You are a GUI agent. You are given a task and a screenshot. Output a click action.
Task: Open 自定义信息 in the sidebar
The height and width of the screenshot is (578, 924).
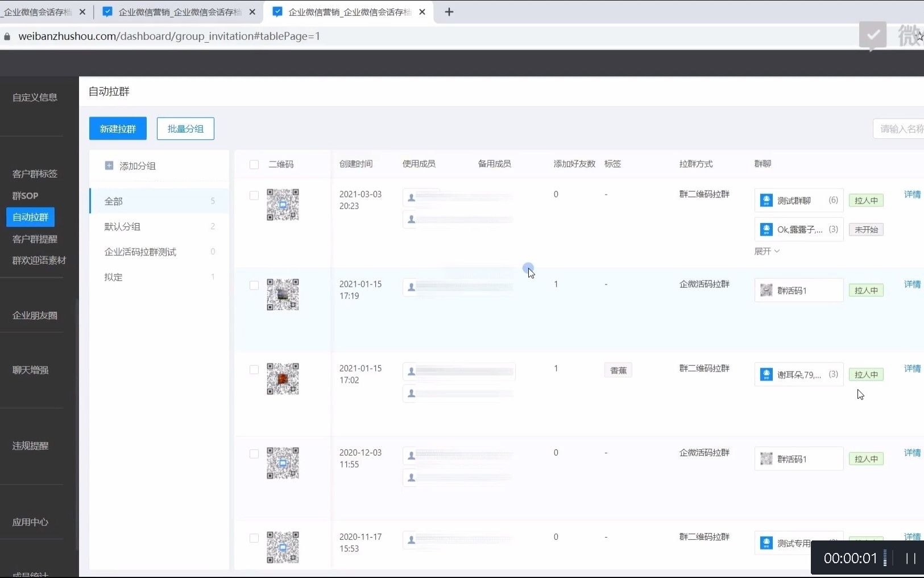35,97
